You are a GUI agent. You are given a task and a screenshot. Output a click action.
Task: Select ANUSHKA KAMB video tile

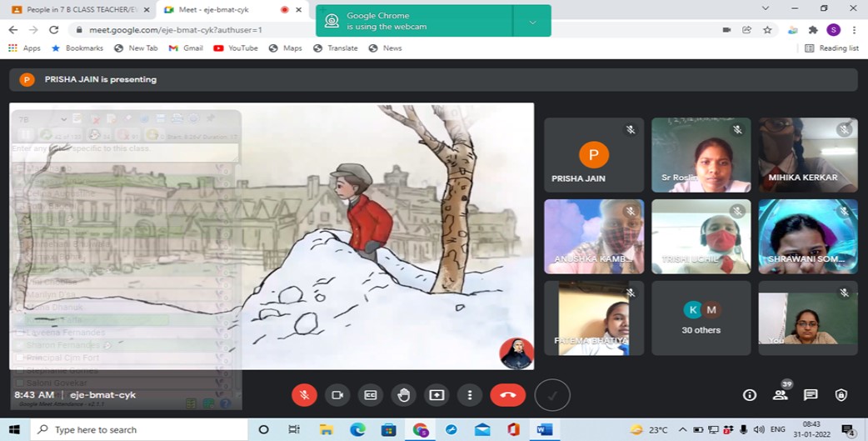(594, 237)
